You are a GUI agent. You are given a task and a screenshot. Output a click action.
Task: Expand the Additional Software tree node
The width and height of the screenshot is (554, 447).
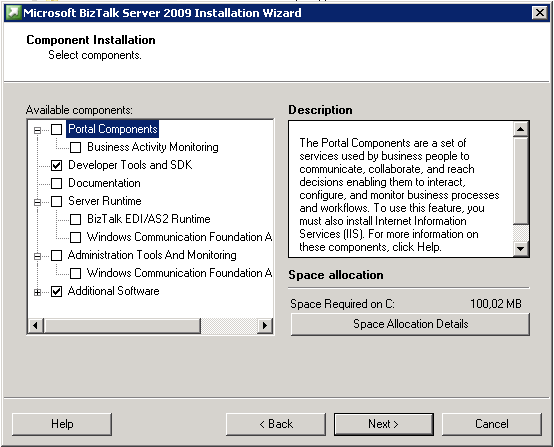pyautogui.click(x=37, y=292)
